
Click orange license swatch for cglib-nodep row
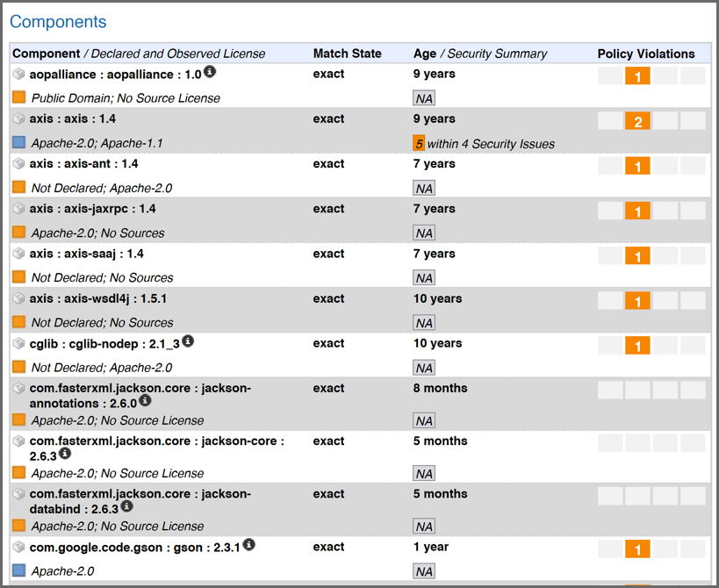(x=18, y=367)
